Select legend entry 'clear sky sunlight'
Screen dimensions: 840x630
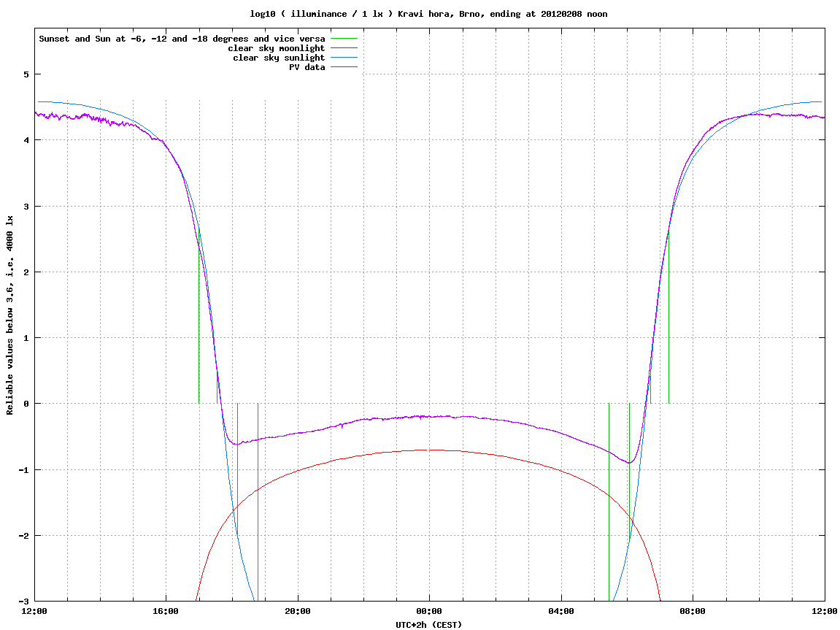point(279,58)
